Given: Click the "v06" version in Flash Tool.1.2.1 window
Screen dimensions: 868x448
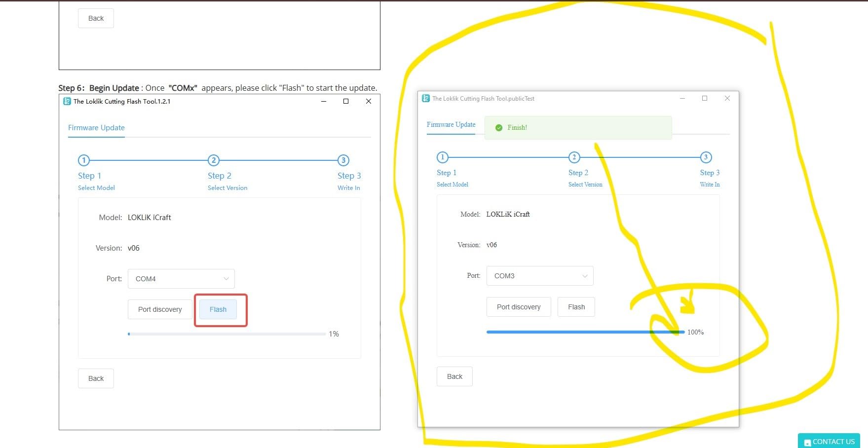Looking at the screenshot, I should click(134, 248).
